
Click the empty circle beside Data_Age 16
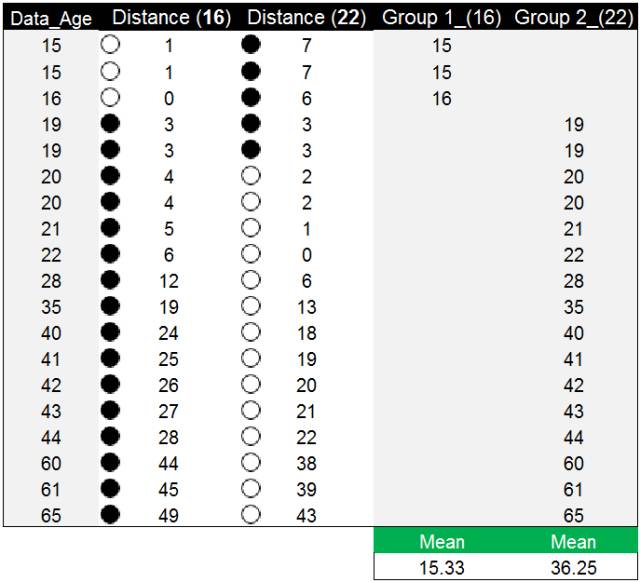(x=110, y=98)
